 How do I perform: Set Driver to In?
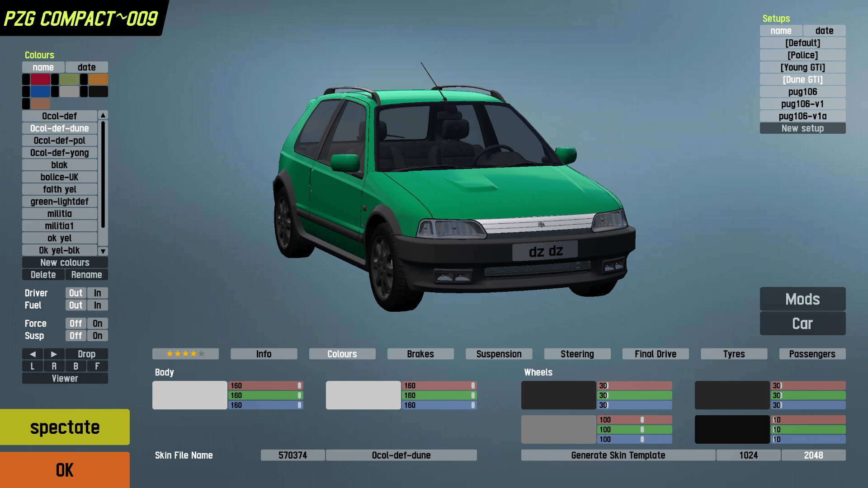click(97, 293)
